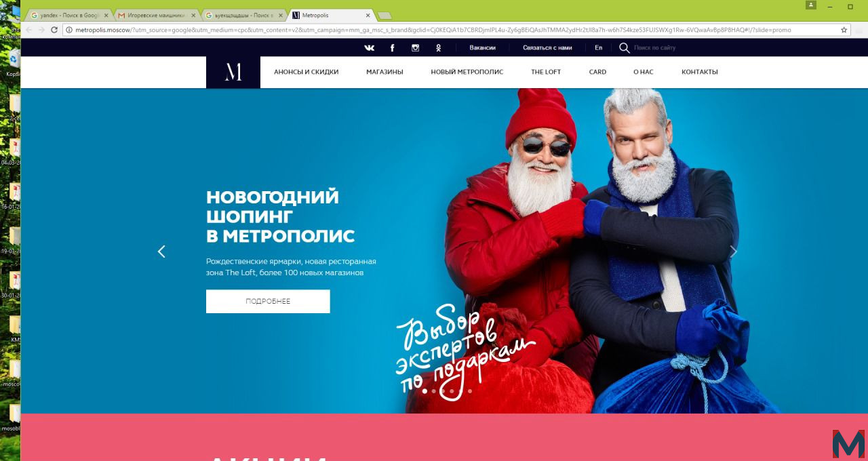Screen dimensions: 868x461
Task: Open the Instagram icon in top bar
Action: 416,47
